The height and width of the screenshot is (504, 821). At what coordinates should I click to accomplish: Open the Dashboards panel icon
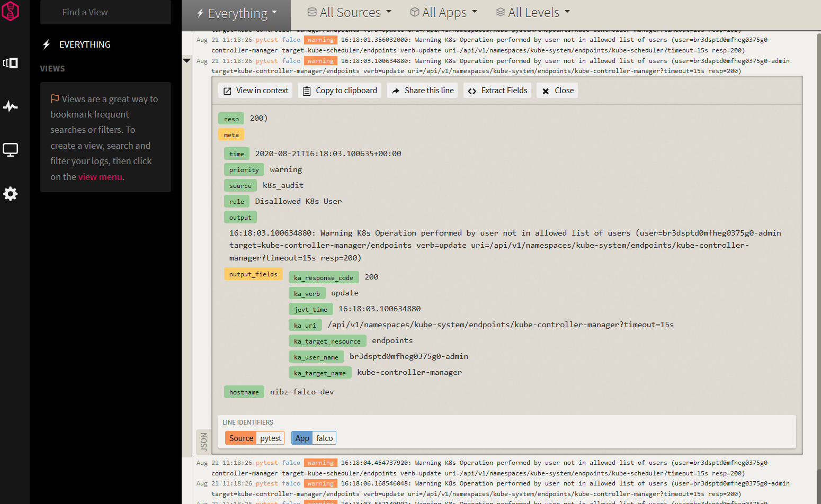click(x=11, y=63)
